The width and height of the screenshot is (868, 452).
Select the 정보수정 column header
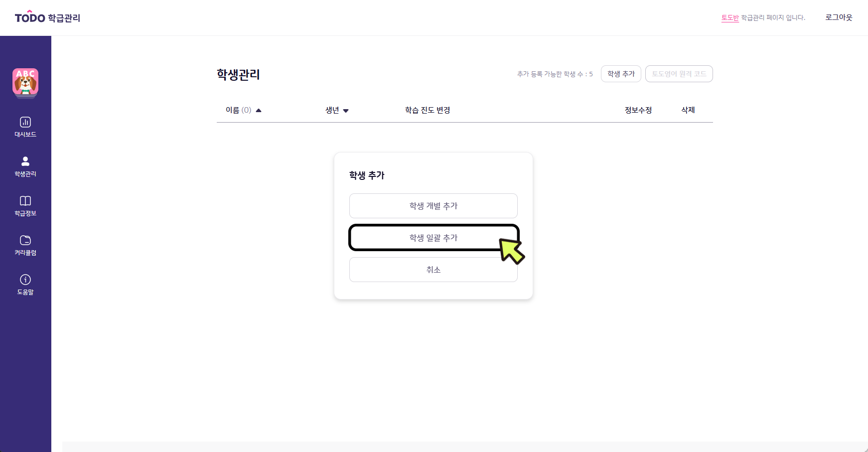pyautogui.click(x=638, y=110)
